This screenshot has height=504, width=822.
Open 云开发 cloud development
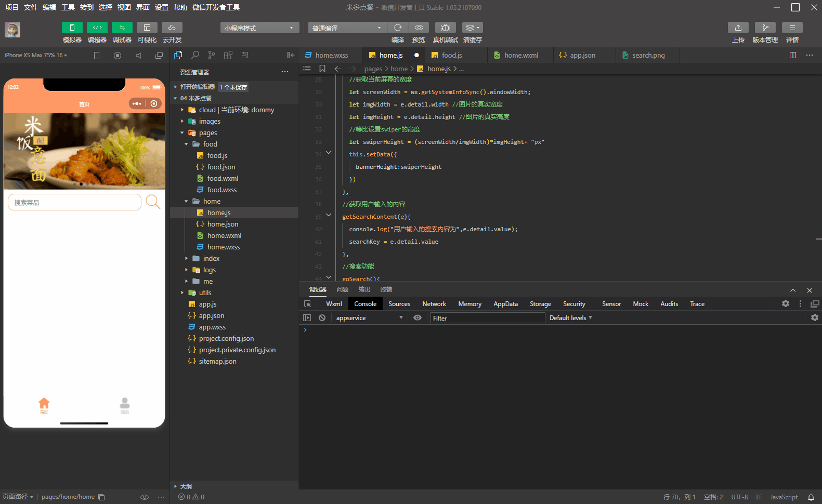click(x=172, y=28)
